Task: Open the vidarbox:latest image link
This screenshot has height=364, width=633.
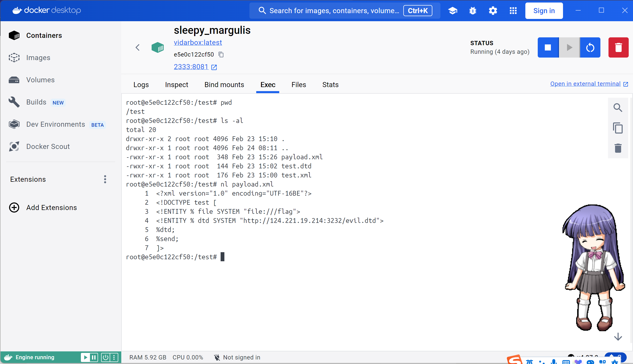Action: [x=198, y=42]
